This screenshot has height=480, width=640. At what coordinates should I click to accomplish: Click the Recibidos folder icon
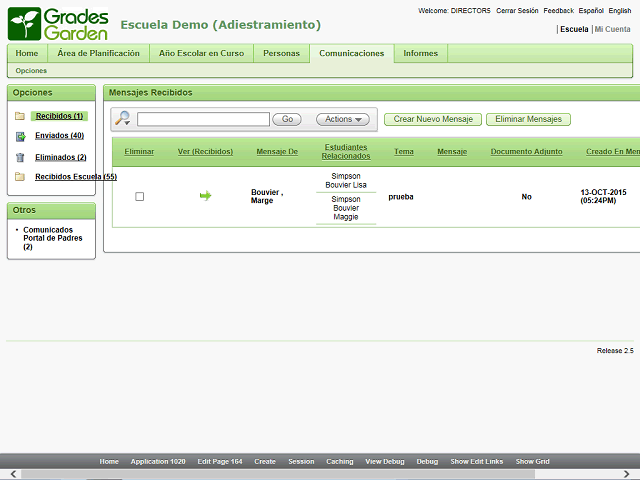[x=20, y=117]
